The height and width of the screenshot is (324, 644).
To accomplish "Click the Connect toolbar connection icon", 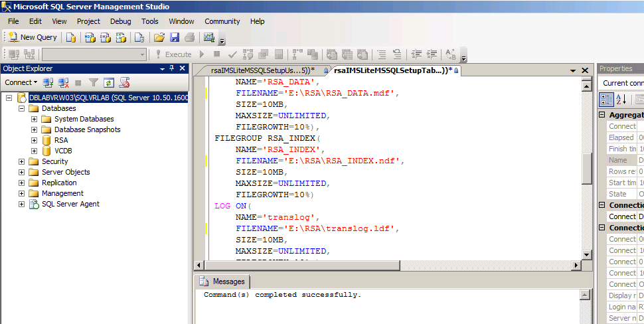I will [14, 54].
